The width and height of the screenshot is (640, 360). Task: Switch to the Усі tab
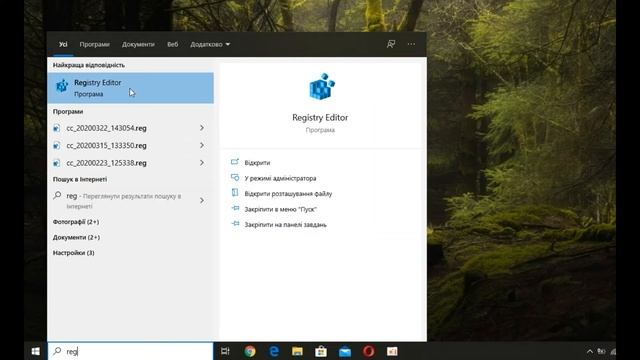coord(63,44)
